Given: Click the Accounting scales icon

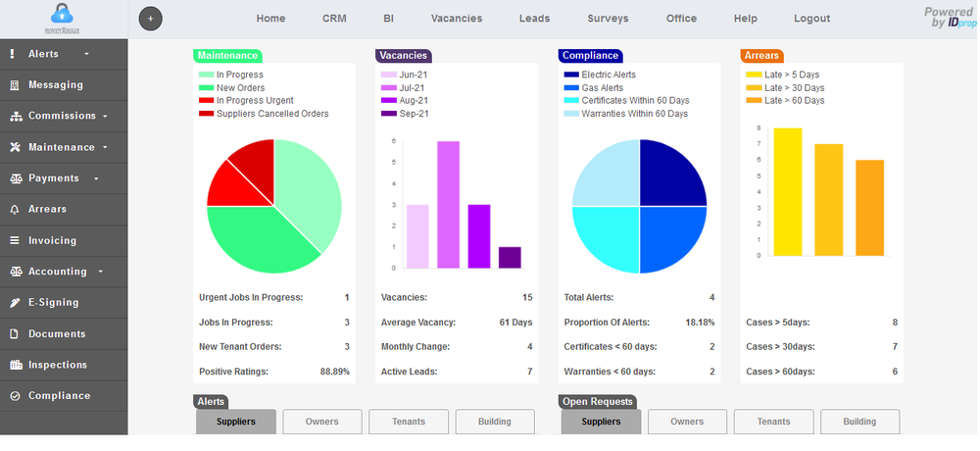Looking at the screenshot, I should 17,272.
